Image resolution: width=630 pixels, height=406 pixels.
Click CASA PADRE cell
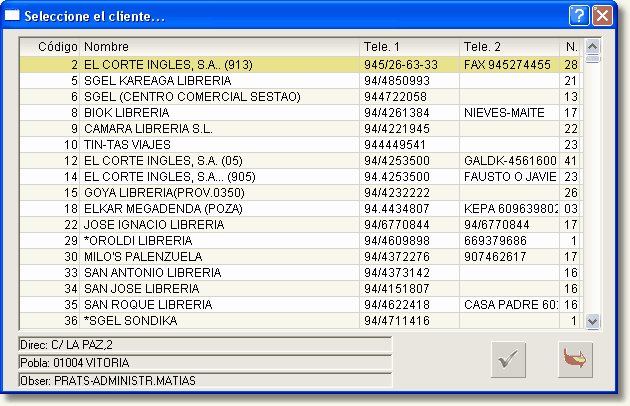coord(511,305)
